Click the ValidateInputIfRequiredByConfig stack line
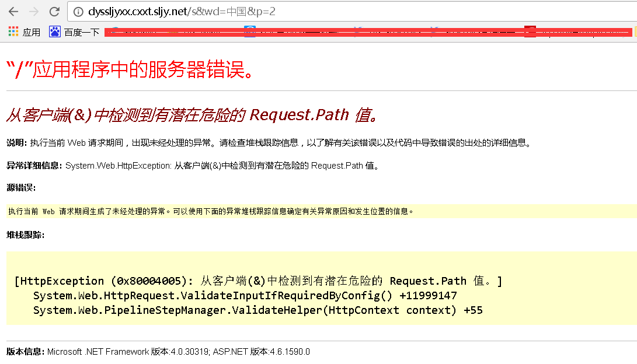637x364 pixels. point(245,296)
